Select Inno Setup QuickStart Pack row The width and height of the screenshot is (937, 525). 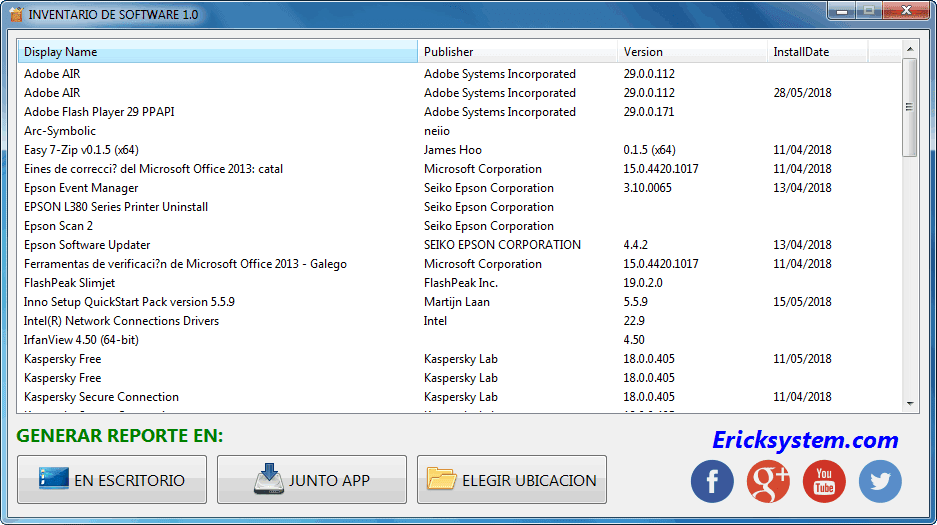click(x=459, y=302)
